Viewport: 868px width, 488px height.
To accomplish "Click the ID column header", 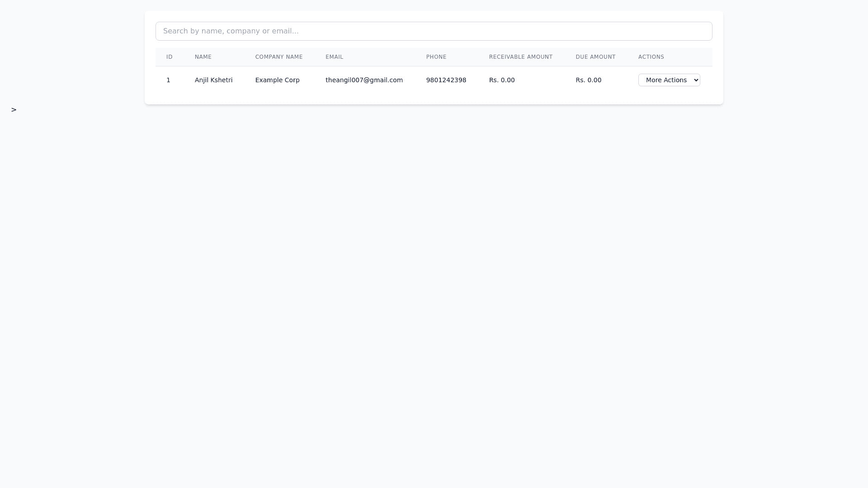I will [x=170, y=57].
